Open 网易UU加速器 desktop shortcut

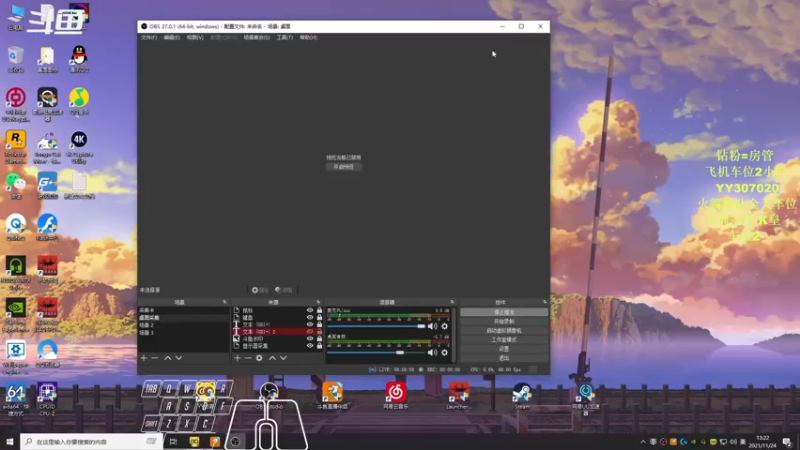pos(586,399)
